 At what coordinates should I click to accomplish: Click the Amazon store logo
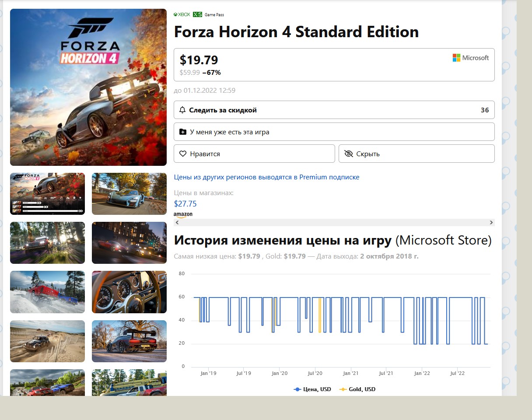[x=183, y=214]
